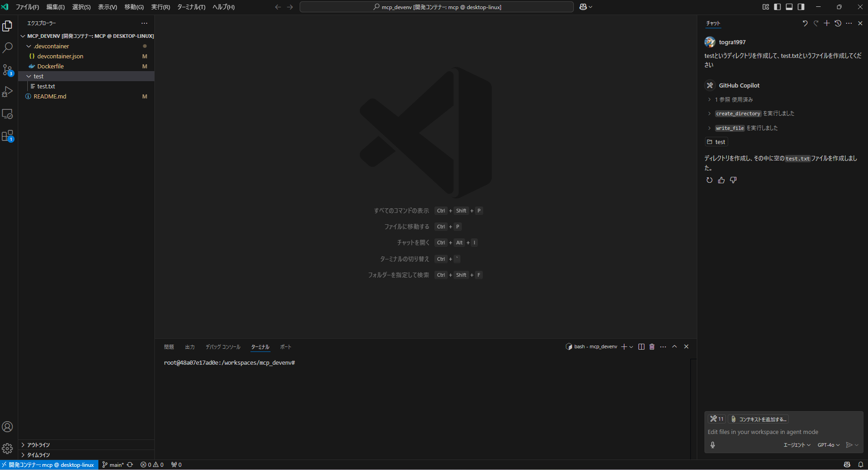Open the 表示 menu

pyautogui.click(x=107, y=7)
